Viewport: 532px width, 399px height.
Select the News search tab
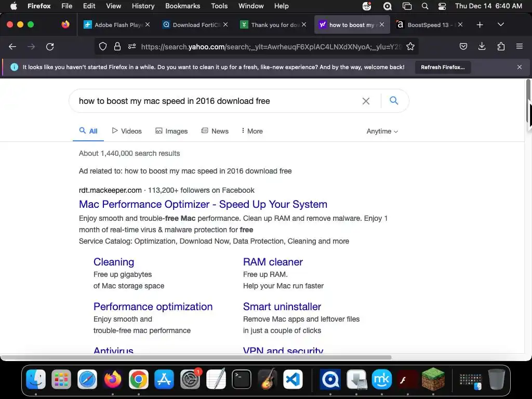(215, 131)
